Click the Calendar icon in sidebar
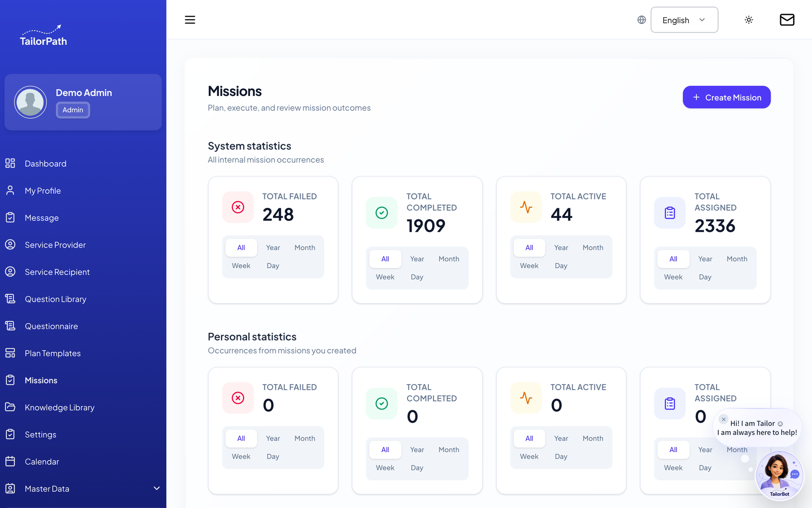812x508 pixels. tap(10, 461)
